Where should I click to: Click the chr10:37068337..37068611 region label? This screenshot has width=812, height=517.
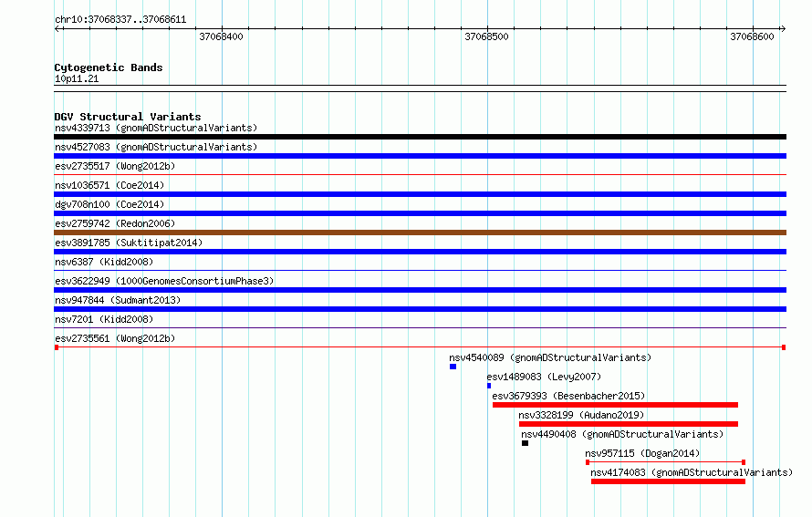click(x=120, y=20)
